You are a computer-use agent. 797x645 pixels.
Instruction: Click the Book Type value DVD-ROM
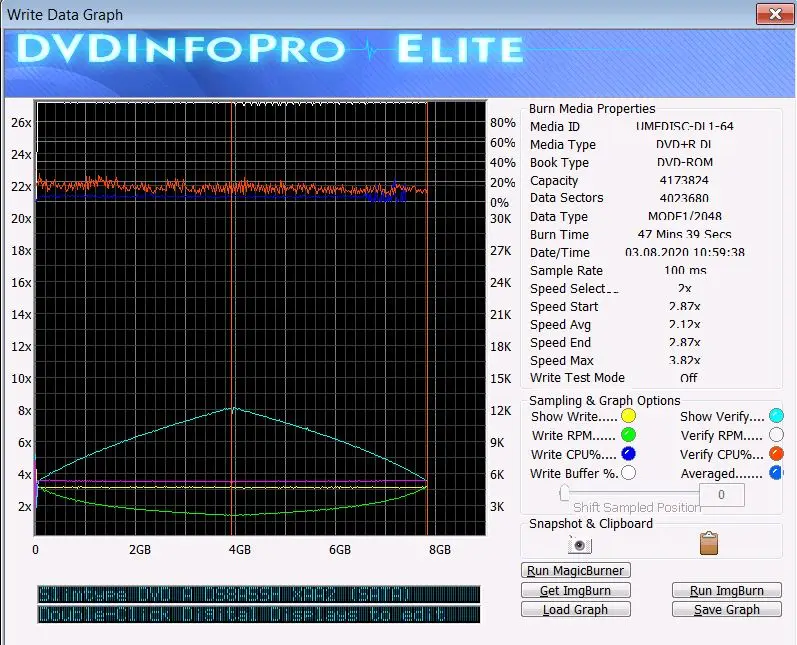point(685,162)
